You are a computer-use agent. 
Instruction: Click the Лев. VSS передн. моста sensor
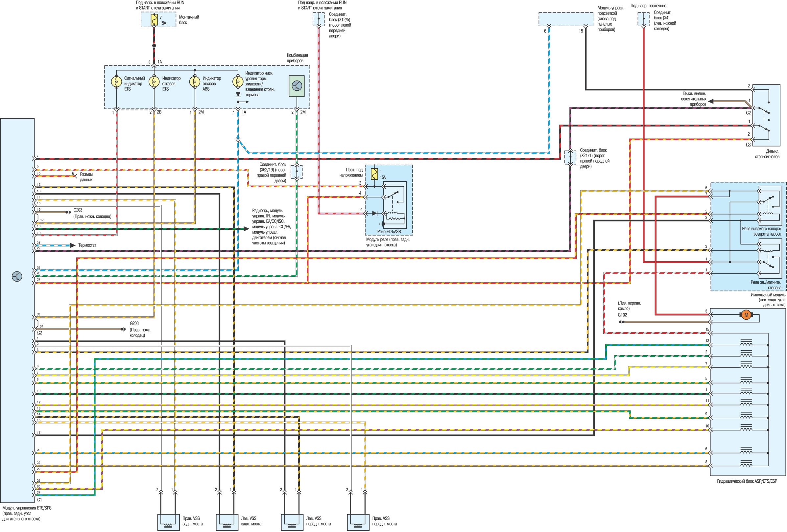[x=292, y=522]
